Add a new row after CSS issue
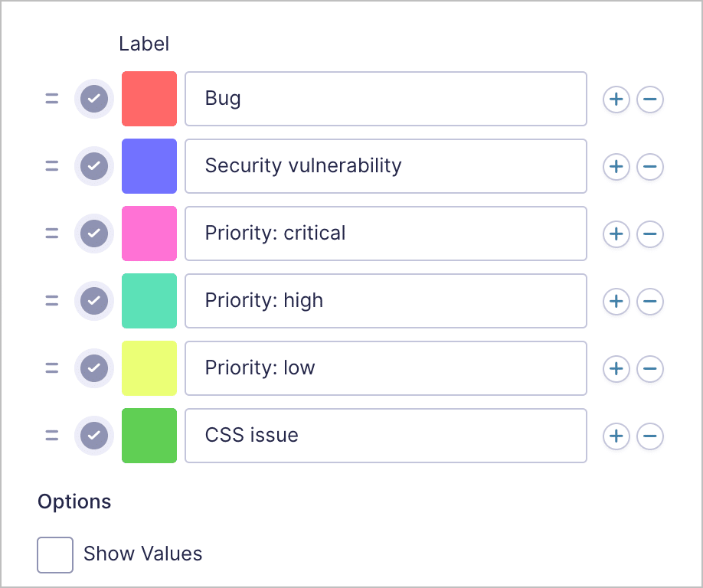The width and height of the screenshot is (703, 588). (616, 436)
